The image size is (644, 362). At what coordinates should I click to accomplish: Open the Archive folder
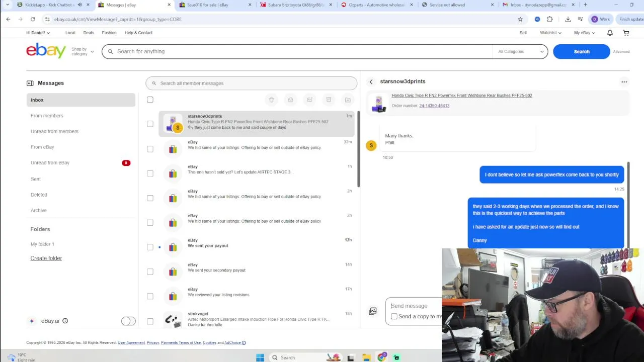click(38, 210)
